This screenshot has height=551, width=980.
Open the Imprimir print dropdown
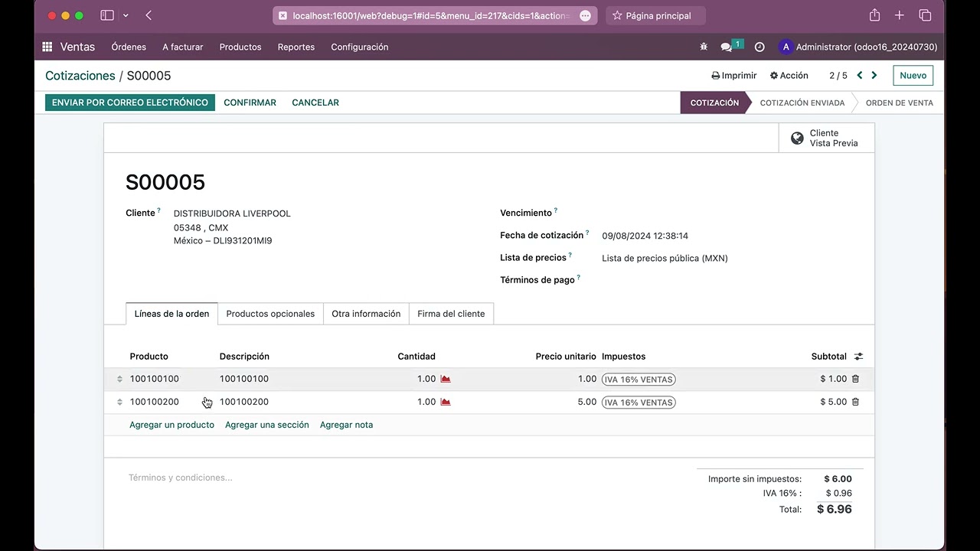tap(734, 75)
